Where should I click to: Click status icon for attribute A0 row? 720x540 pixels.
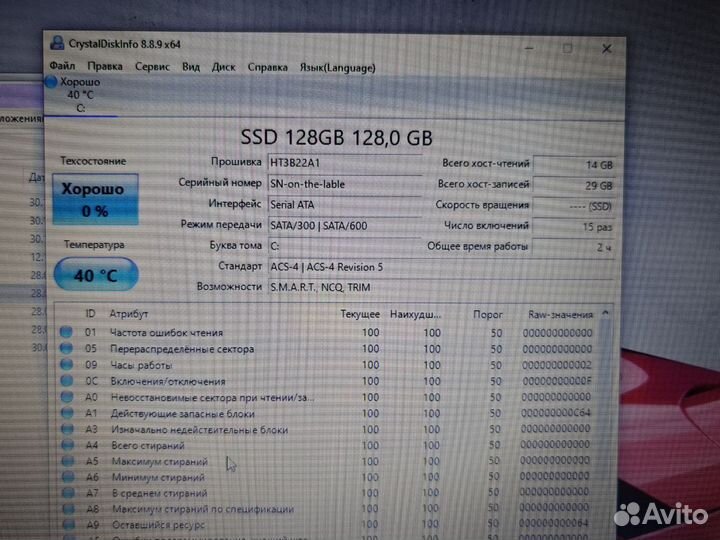pos(67,396)
